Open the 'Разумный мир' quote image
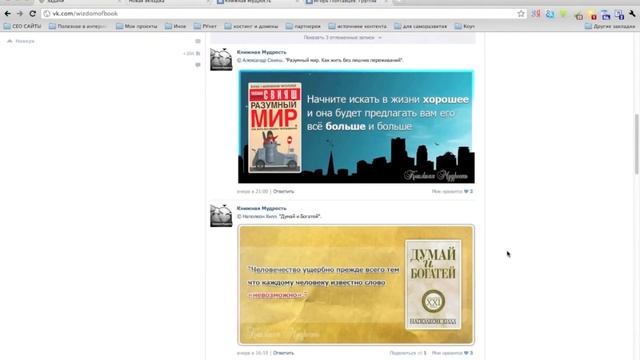The image size is (640, 360). pos(356,127)
